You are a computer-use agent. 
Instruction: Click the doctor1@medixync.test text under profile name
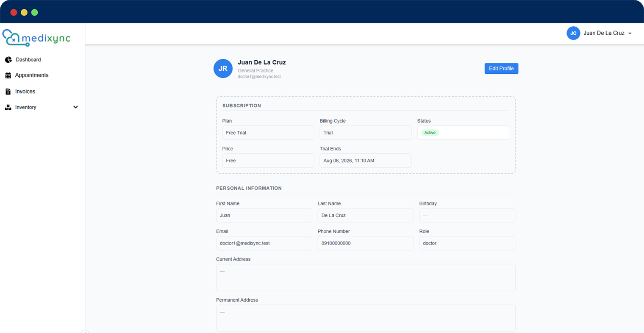click(259, 77)
